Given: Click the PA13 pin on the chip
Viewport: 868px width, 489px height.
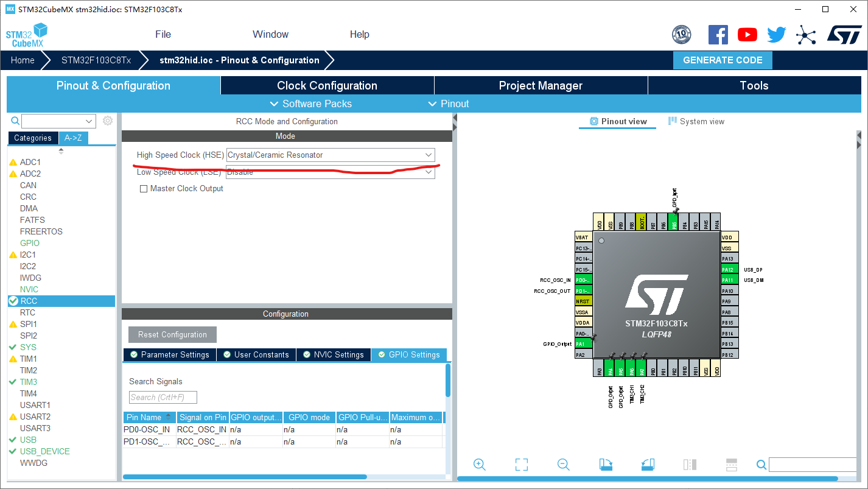Looking at the screenshot, I should [x=730, y=259].
